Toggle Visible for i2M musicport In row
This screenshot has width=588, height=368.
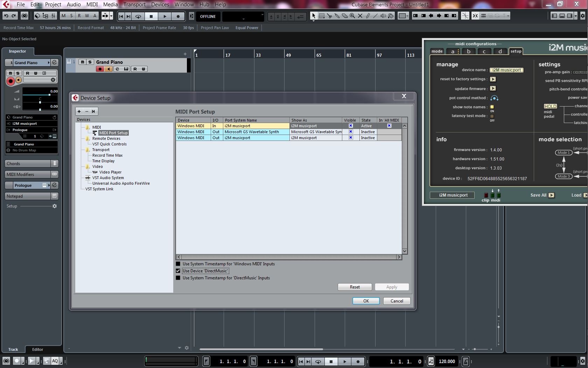[x=351, y=126]
